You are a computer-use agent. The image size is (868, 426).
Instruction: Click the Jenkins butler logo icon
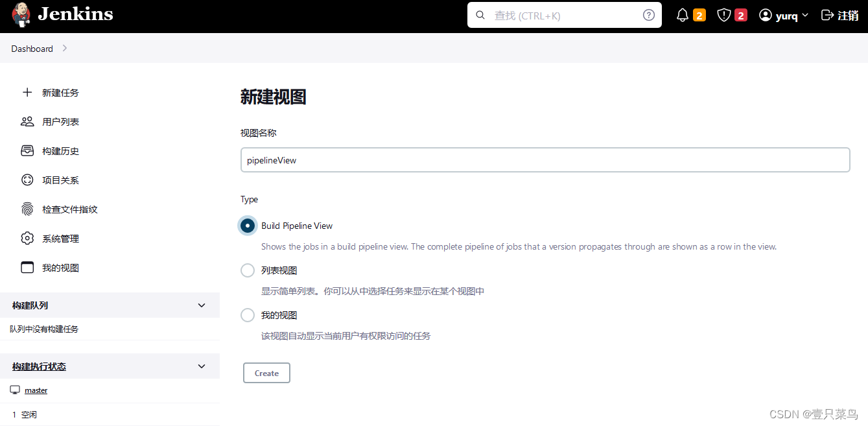[x=21, y=14]
